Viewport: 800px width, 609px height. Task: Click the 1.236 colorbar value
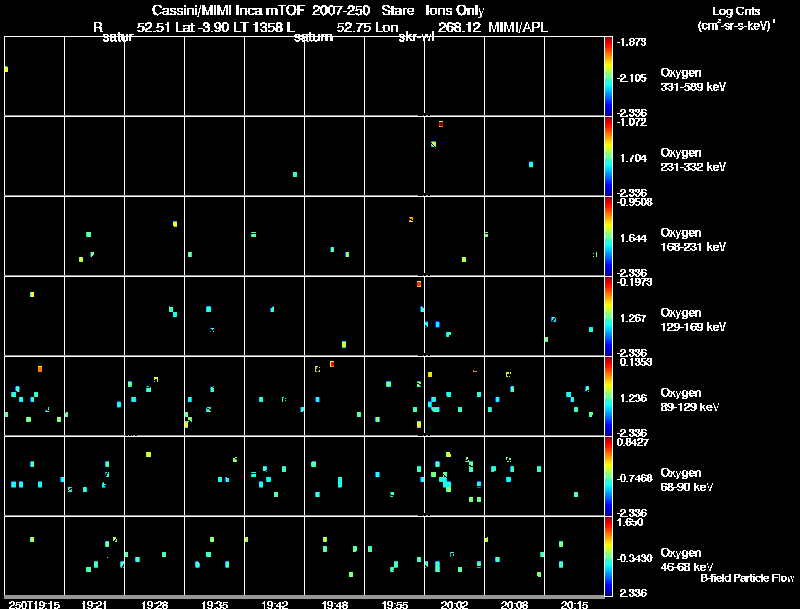(x=633, y=398)
